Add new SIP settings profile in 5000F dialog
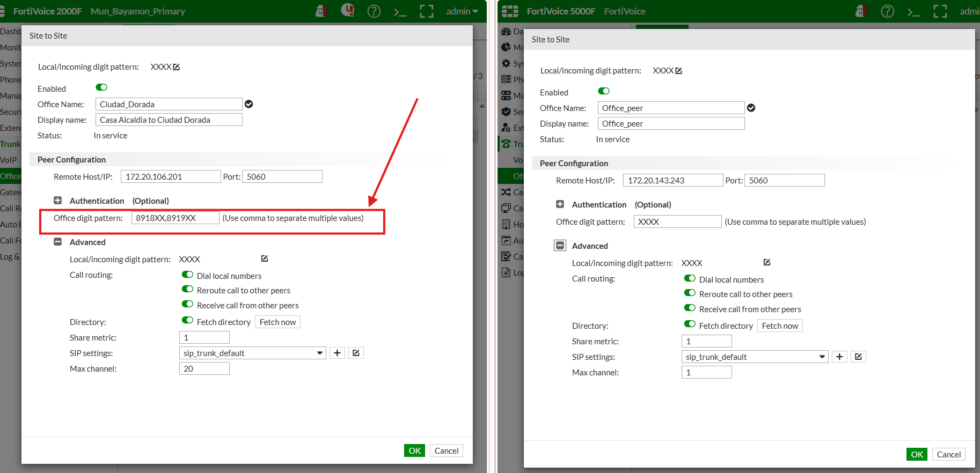This screenshot has width=980, height=473. tap(839, 357)
